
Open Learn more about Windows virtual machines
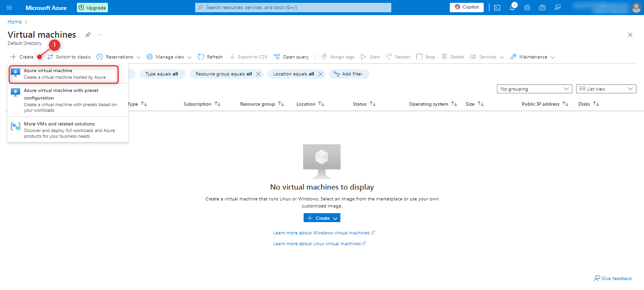(324, 233)
